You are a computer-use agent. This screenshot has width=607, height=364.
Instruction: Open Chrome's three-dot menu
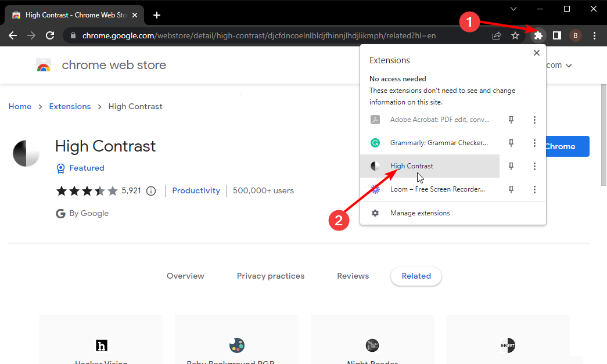point(594,35)
